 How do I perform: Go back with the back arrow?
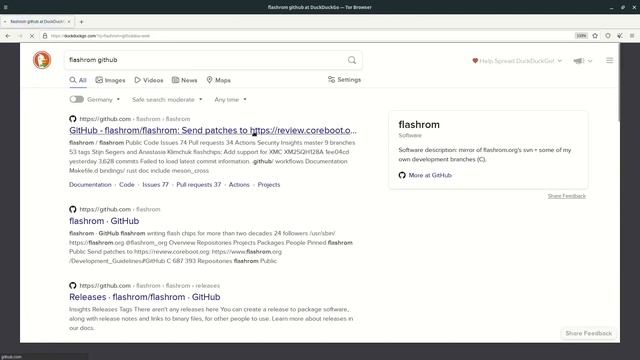tap(8, 36)
